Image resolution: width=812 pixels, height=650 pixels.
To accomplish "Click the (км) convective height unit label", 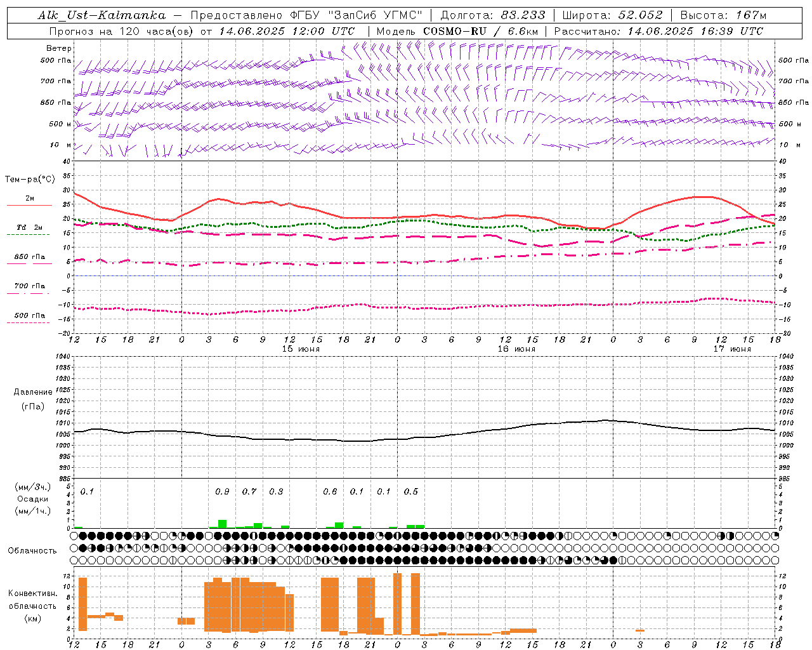I will [32, 618].
